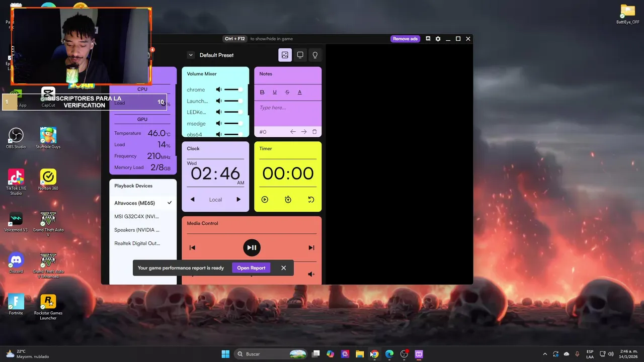
Task: Open the feedback chat icon beside Remove ads
Action: pos(428,39)
